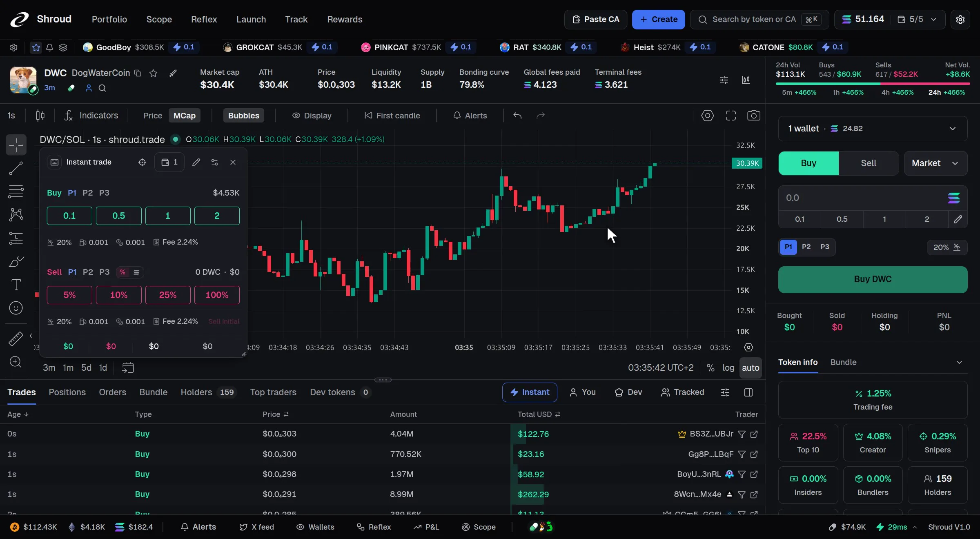Toggle percent scale on chart
The width and height of the screenshot is (980, 539).
[x=710, y=367]
